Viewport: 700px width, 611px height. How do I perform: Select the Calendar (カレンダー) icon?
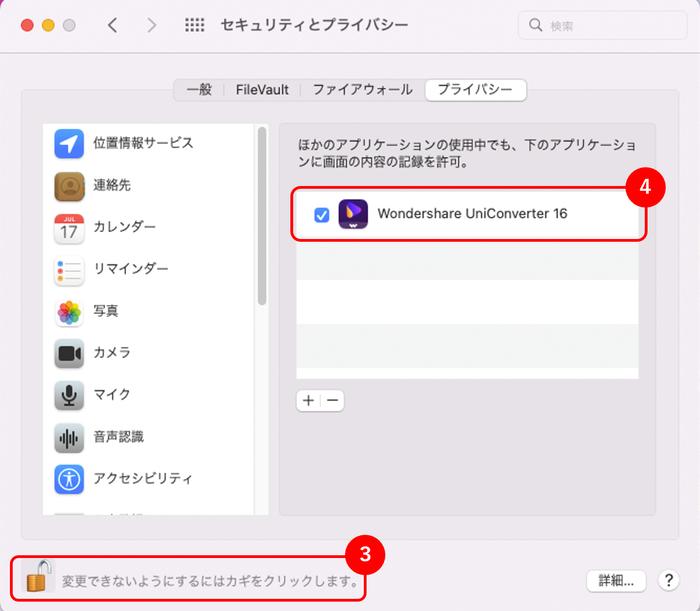(x=69, y=229)
